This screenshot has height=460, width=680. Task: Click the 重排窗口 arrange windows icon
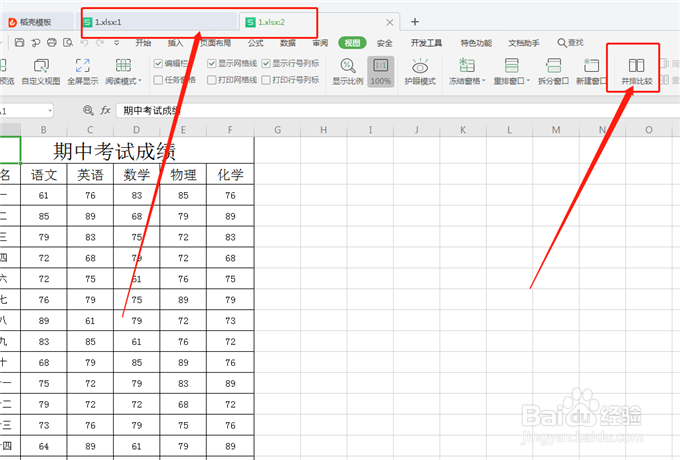click(x=511, y=65)
